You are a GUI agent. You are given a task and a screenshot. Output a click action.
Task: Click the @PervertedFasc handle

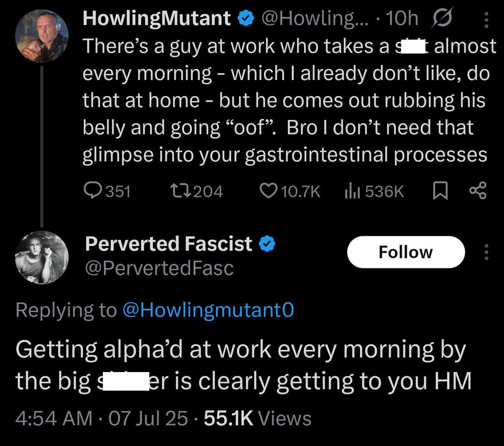[159, 268]
